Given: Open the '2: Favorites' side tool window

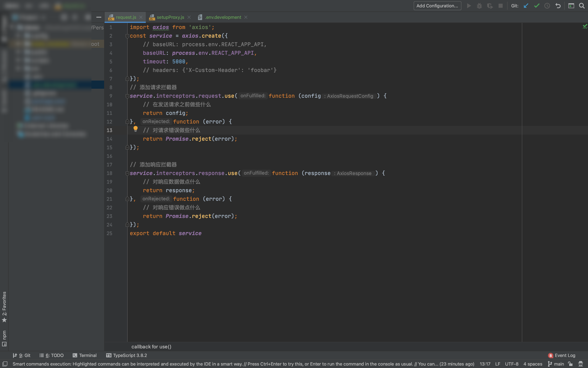Looking at the screenshot, I should (4, 307).
